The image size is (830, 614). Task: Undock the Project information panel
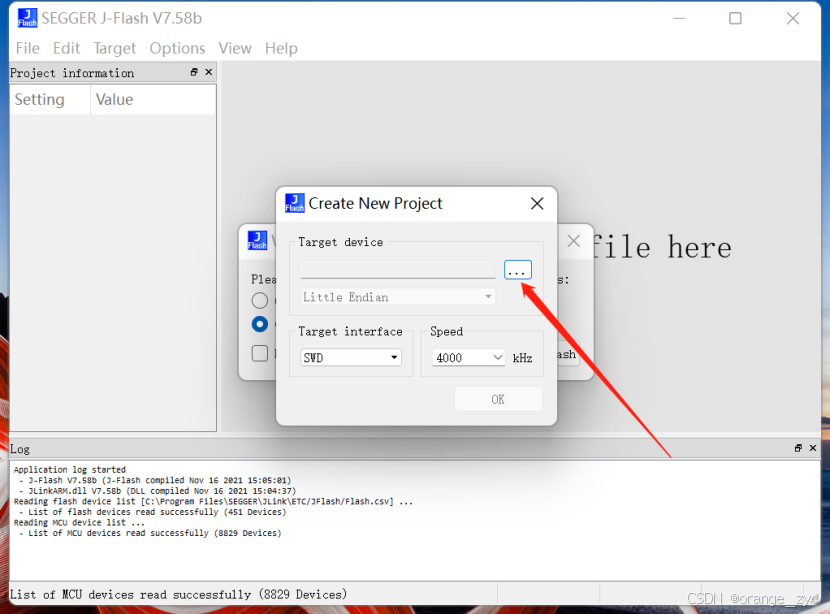coord(194,72)
